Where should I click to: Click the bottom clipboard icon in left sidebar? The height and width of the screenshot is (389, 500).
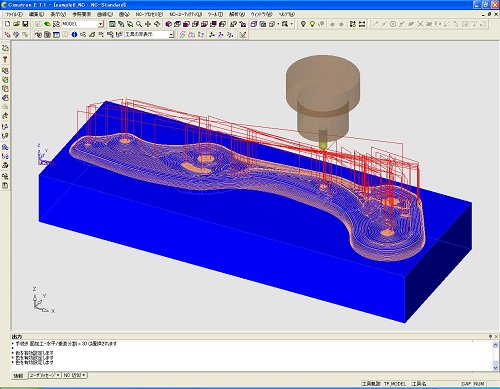(5, 185)
